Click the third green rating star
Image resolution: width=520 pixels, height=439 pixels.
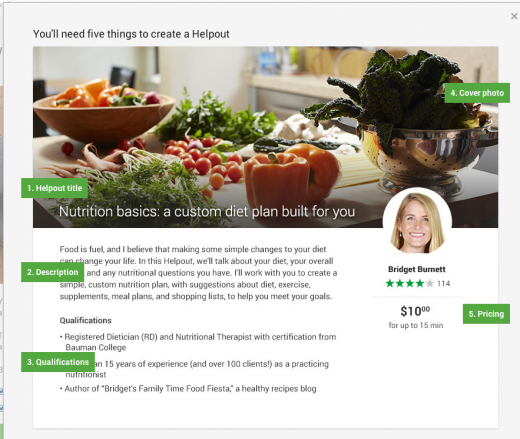point(410,283)
